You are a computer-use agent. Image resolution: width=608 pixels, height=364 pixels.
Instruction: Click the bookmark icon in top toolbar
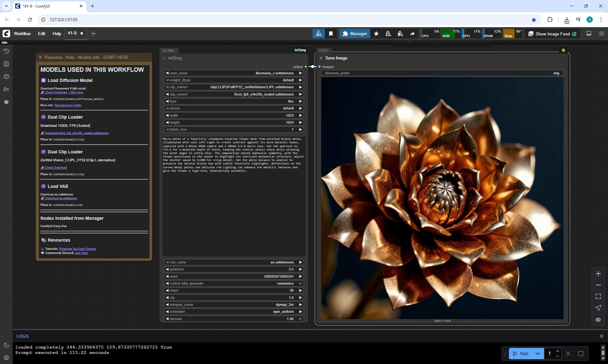point(331,34)
